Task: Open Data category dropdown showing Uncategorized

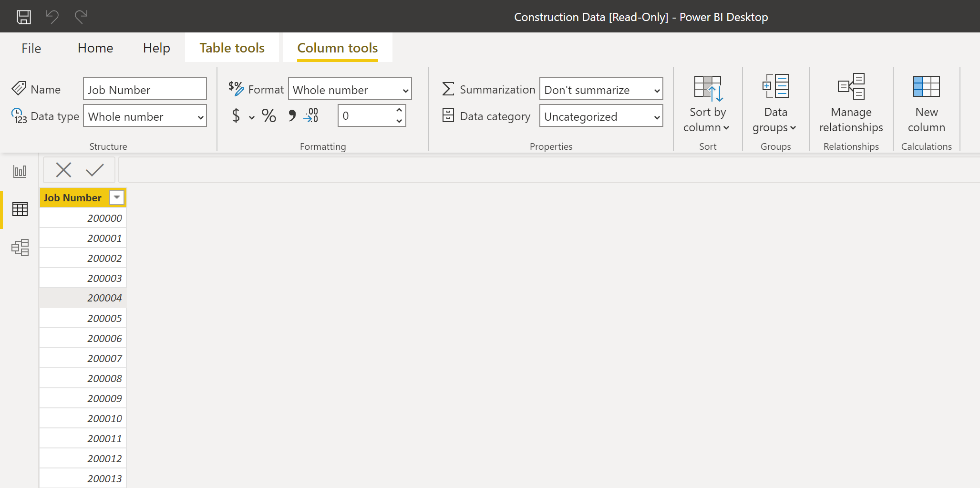Action: point(601,116)
